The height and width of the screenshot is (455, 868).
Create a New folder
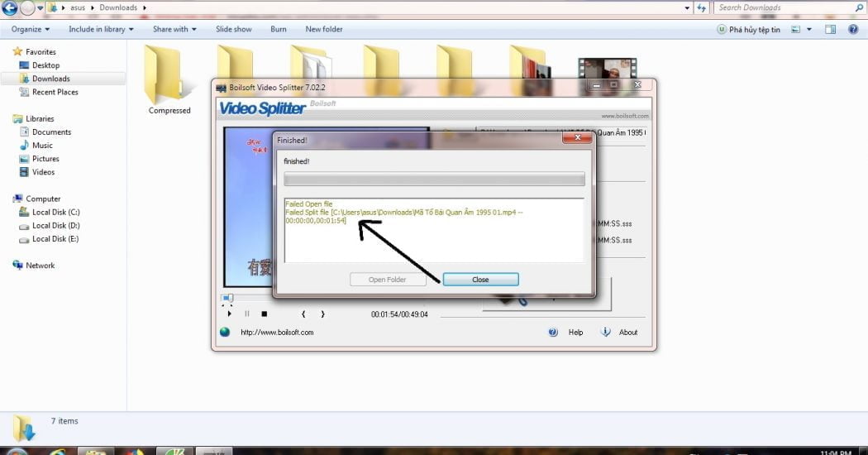[x=324, y=30]
